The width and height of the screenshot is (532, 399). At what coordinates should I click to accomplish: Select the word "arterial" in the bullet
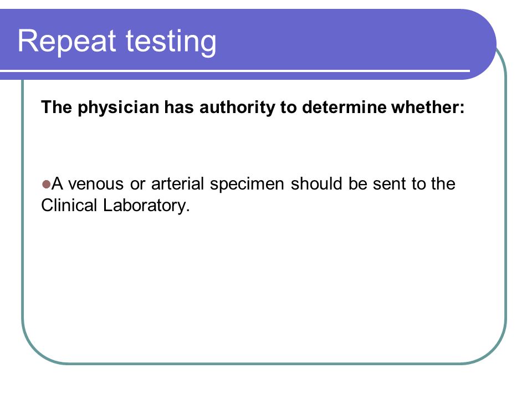[x=177, y=183]
